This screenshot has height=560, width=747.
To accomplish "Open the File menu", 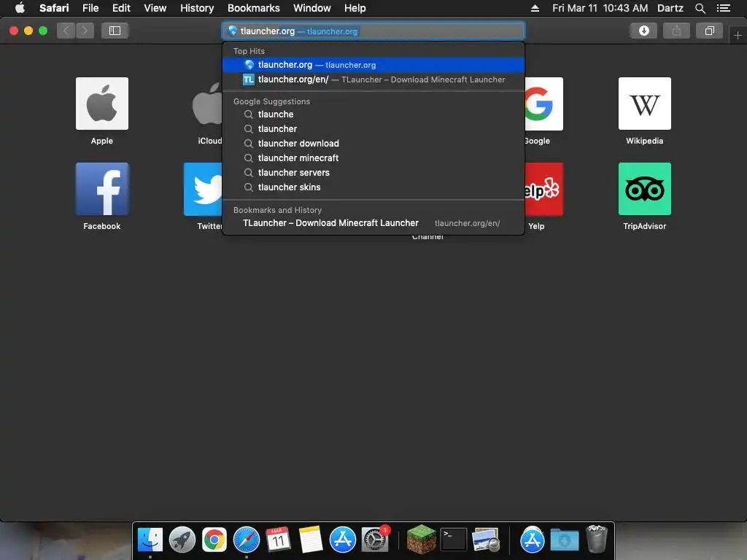I will click(90, 8).
